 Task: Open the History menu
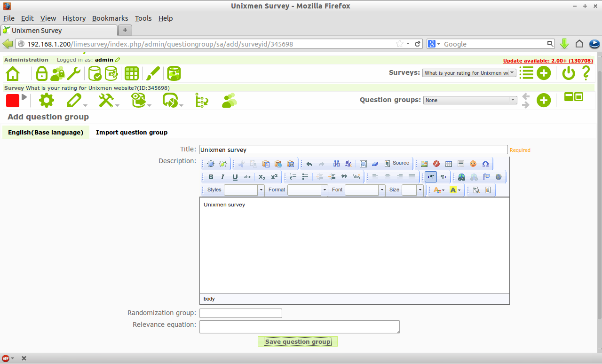point(74,18)
